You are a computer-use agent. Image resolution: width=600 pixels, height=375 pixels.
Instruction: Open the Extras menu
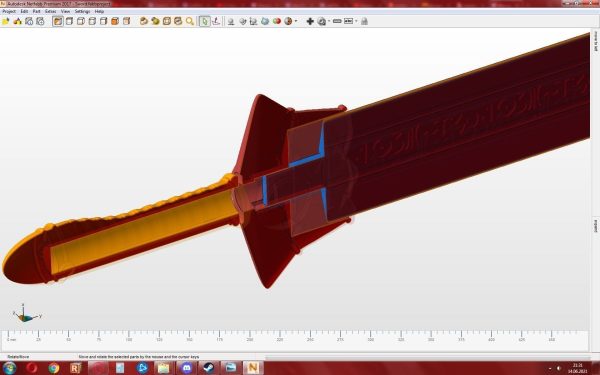coord(51,11)
